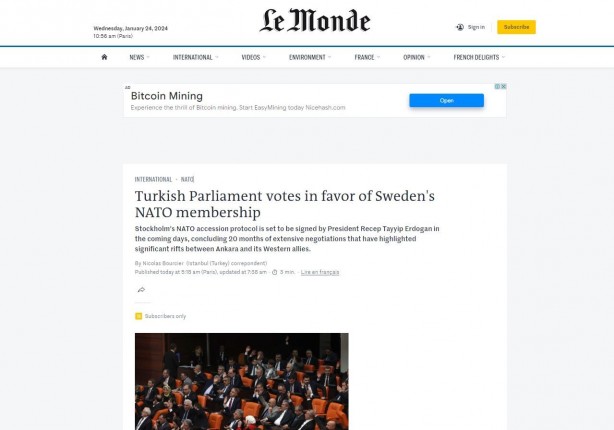614x430 pixels.
Task: Open the French Delights menu
Action: pos(479,57)
